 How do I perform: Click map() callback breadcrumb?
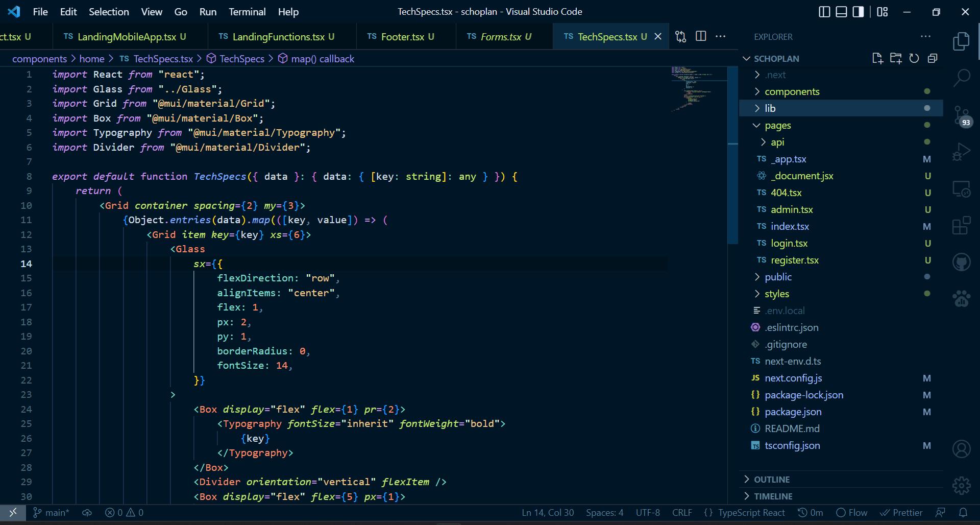(x=316, y=59)
